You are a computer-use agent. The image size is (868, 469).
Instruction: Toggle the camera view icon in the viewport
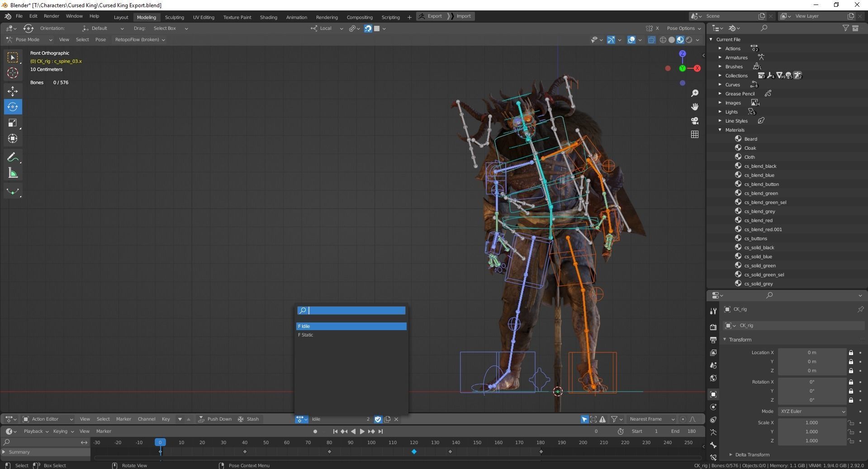tap(695, 121)
